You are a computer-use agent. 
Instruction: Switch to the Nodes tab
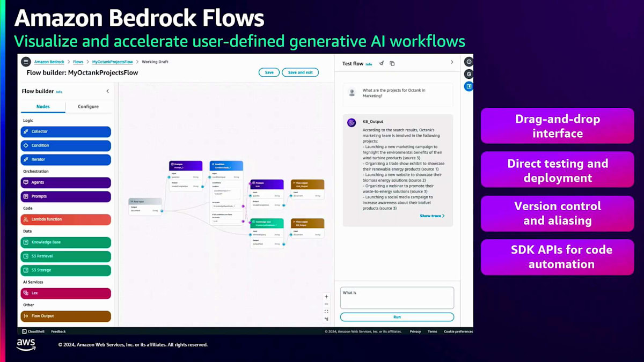(43, 107)
